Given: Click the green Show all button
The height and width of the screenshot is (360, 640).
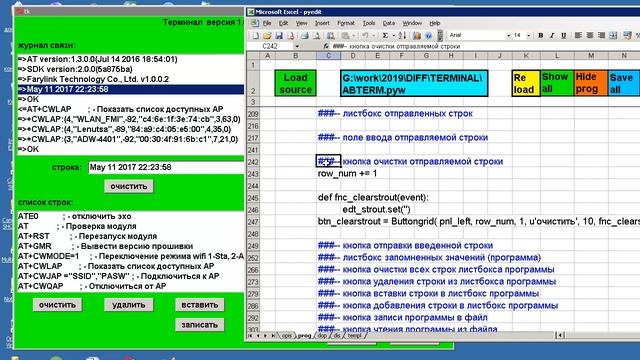Looking at the screenshot, I should [x=557, y=83].
